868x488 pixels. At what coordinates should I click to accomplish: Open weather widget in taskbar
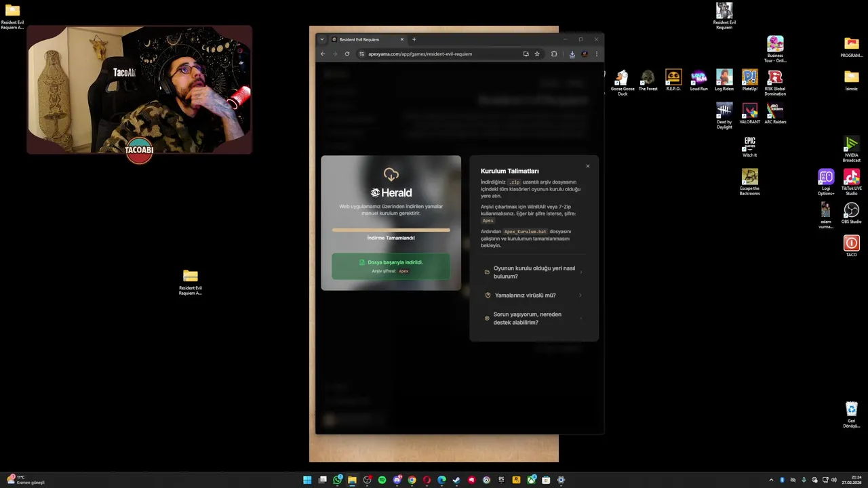26,480
